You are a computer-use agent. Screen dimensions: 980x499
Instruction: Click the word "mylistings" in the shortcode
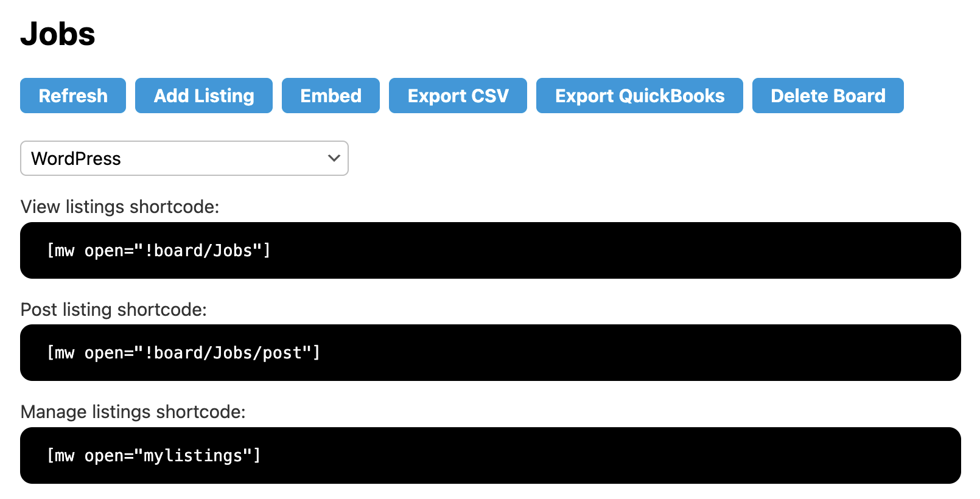[x=193, y=456]
